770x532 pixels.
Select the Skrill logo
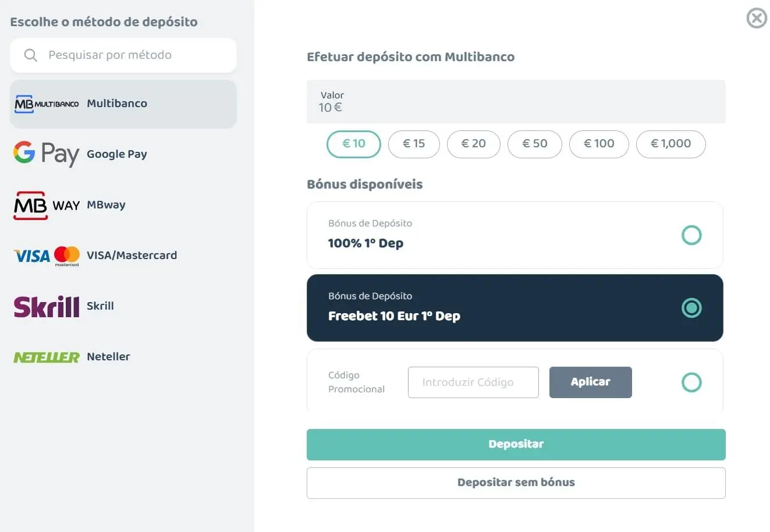(x=47, y=306)
